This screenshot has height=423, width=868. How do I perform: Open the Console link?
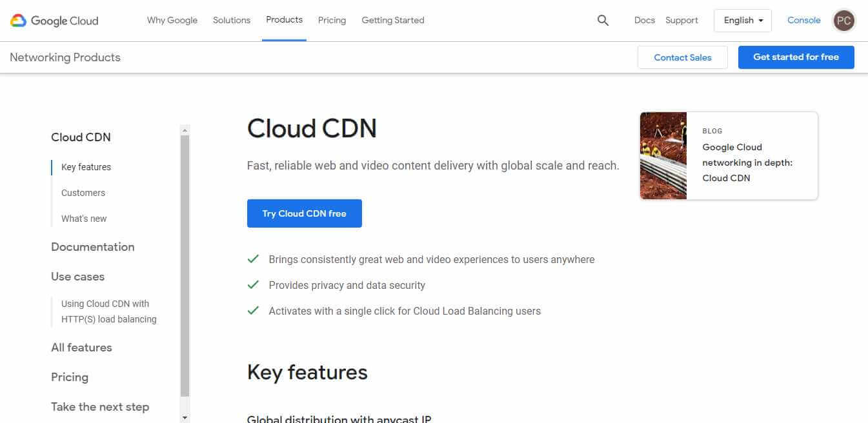(x=804, y=20)
